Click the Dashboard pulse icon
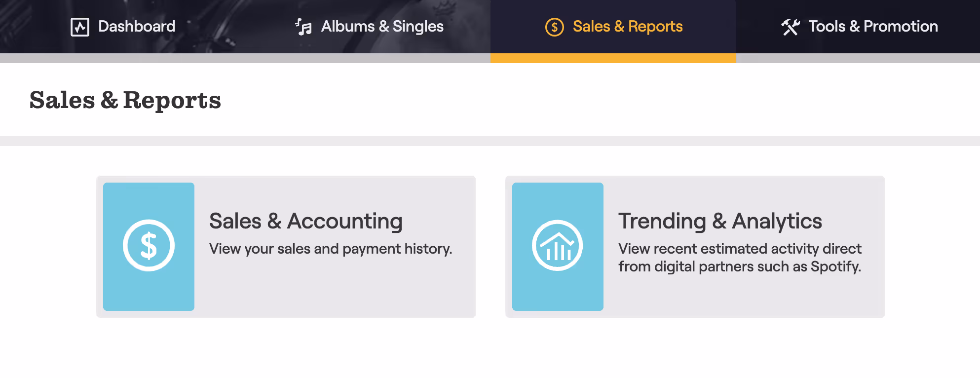The image size is (980, 378). coord(80,27)
